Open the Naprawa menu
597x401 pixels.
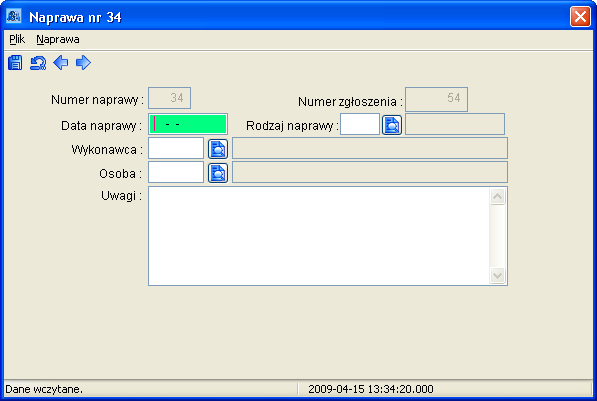(58, 39)
